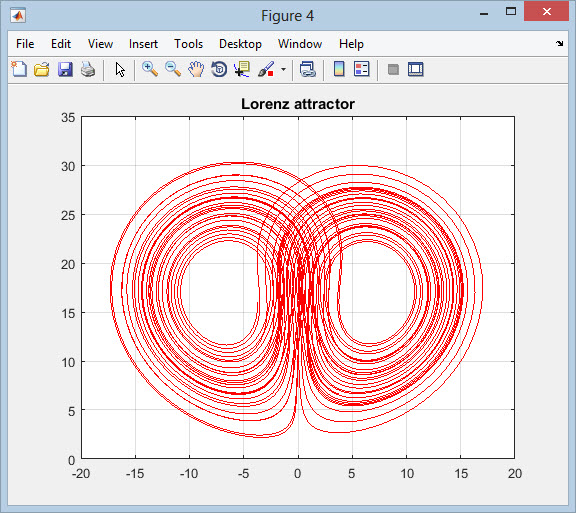Enable the Pan hand tool
Image resolution: width=576 pixels, height=513 pixels.
[196, 69]
